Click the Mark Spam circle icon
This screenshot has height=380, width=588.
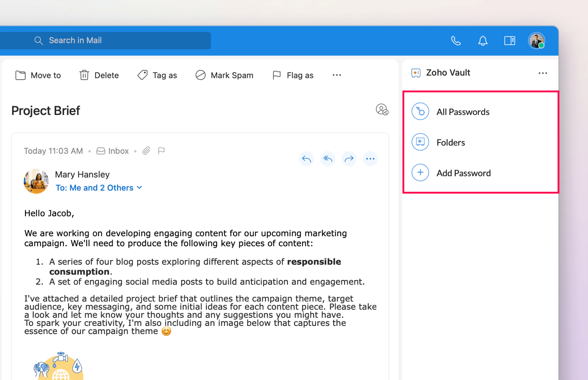[x=200, y=75]
